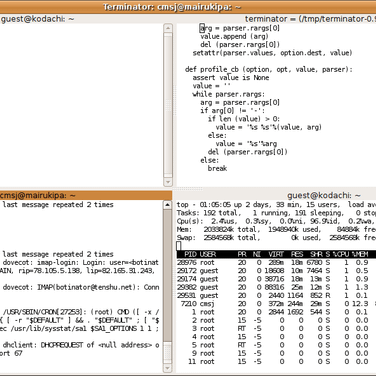376x376 pixels.
Task: Click the USER column header in top
Action: [x=208, y=254]
